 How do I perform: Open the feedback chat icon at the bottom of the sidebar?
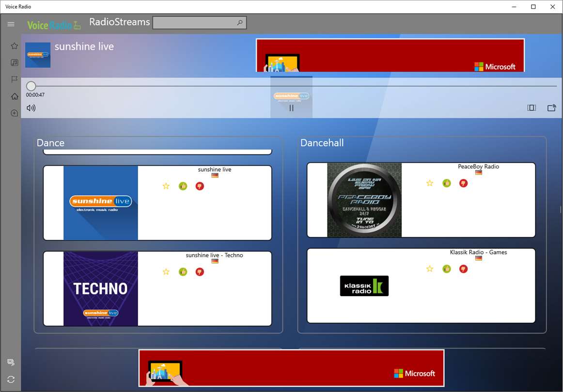[11, 362]
